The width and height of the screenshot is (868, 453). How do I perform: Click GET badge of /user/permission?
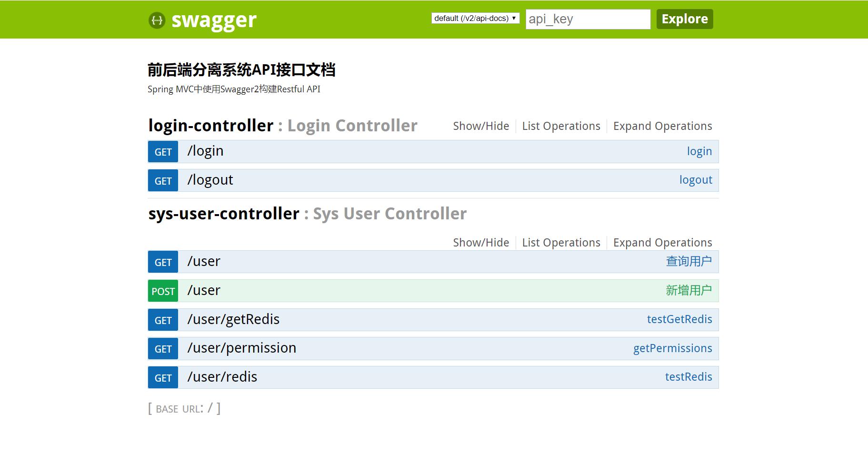tap(163, 349)
